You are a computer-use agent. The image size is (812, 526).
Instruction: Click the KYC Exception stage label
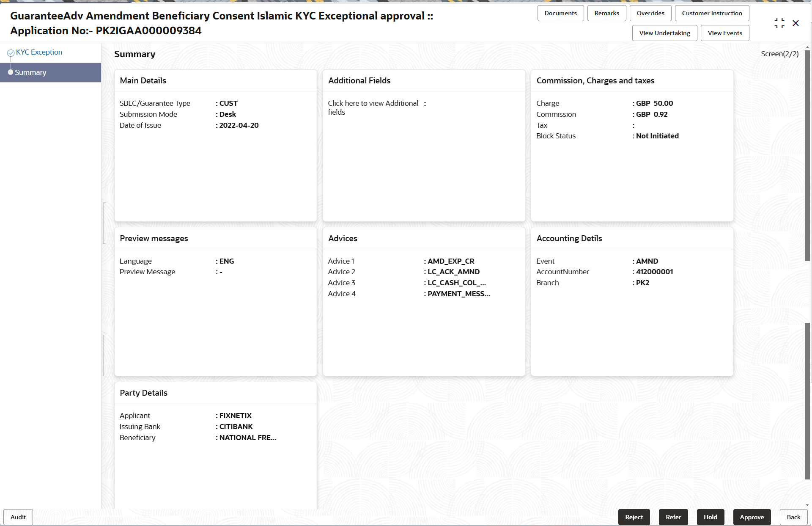coord(39,52)
